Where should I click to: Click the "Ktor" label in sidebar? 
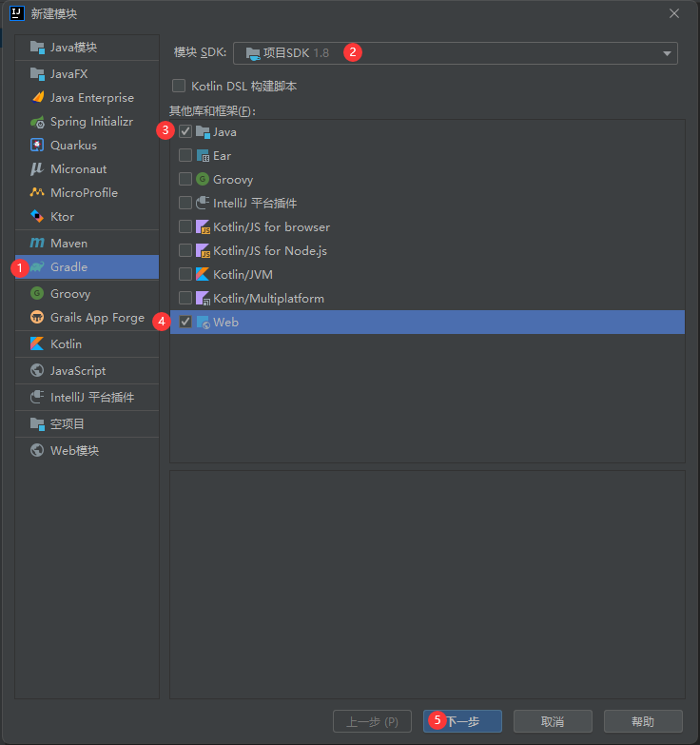[x=62, y=217]
